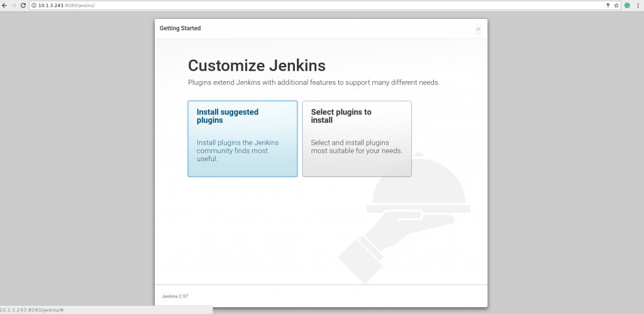Open saved password key icon
The width and height of the screenshot is (644, 314).
click(608, 5)
